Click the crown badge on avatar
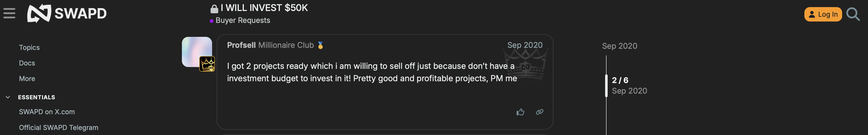 pyautogui.click(x=207, y=64)
